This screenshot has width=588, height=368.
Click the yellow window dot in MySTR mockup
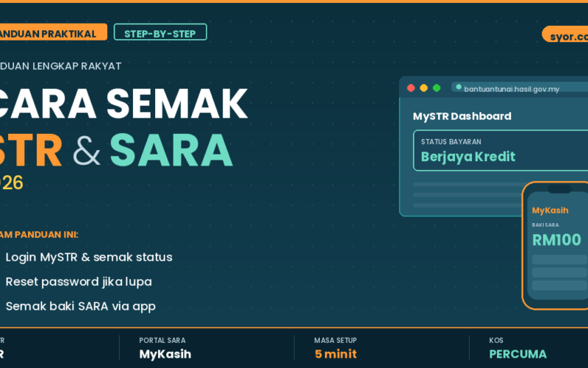coord(424,88)
